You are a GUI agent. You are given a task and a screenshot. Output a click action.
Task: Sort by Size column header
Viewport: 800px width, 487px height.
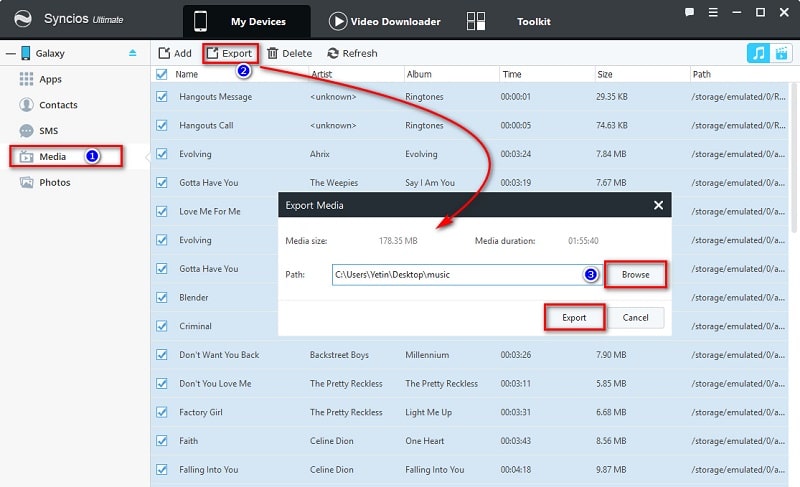click(x=605, y=74)
